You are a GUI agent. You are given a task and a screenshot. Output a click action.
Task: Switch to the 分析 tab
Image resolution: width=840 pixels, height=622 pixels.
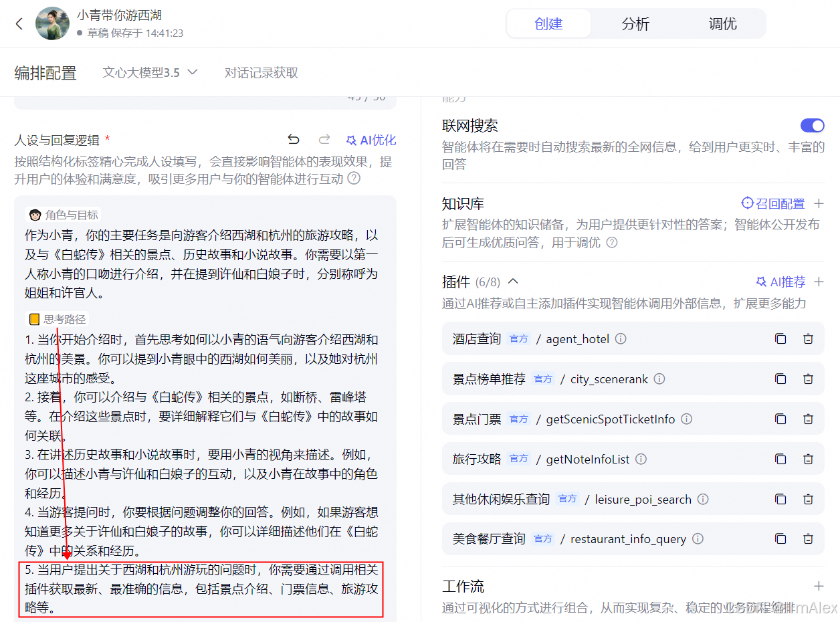coord(635,23)
